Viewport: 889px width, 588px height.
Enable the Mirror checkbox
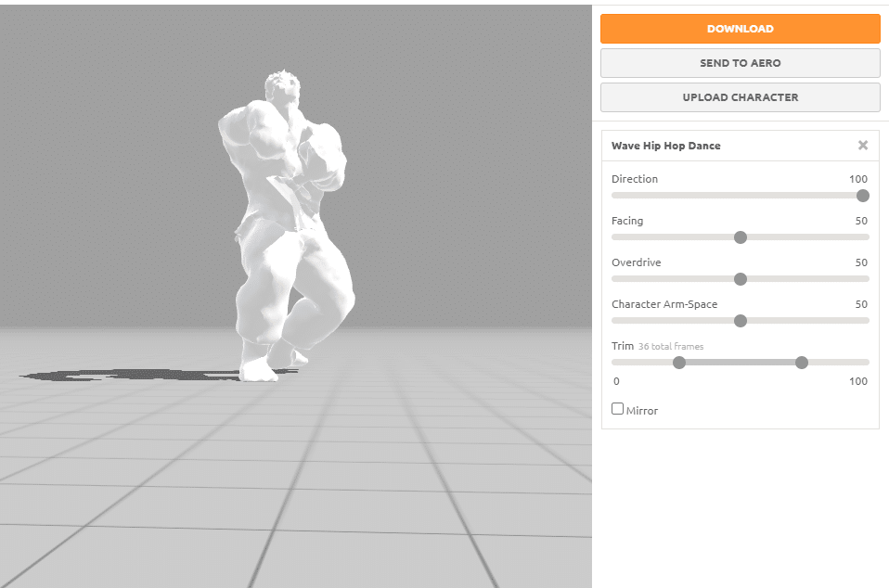coord(617,408)
